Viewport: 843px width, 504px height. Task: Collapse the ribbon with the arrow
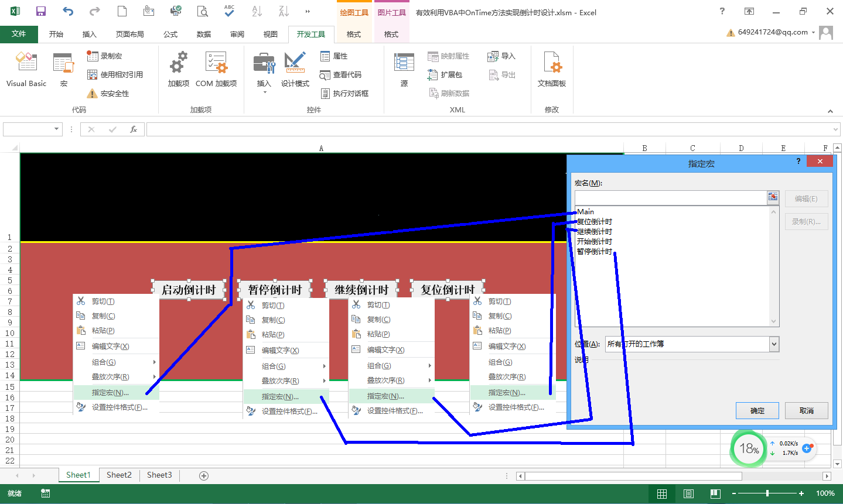click(x=830, y=111)
